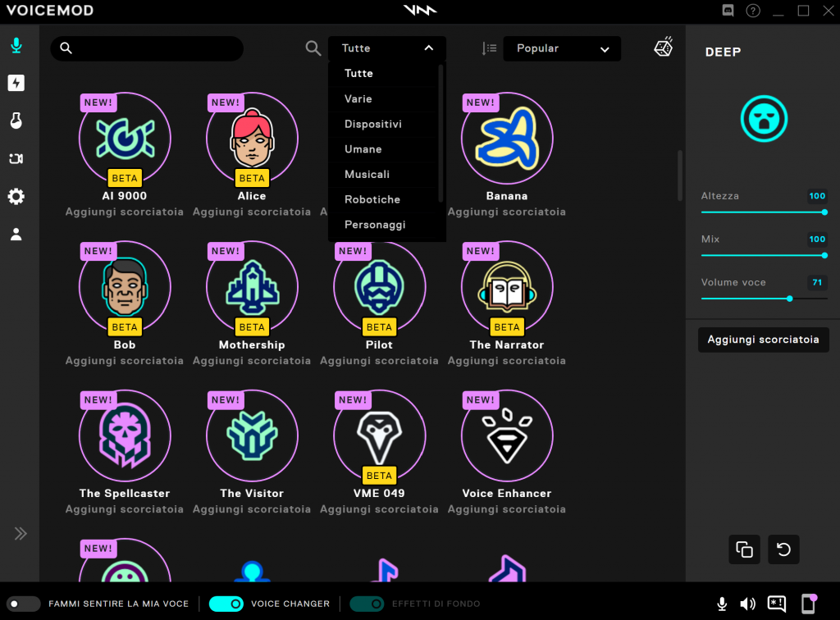Click Aggiungi scorciatoia under AI 9000
The height and width of the screenshot is (620, 840).
pyautogui.click(x=125, y=212)
